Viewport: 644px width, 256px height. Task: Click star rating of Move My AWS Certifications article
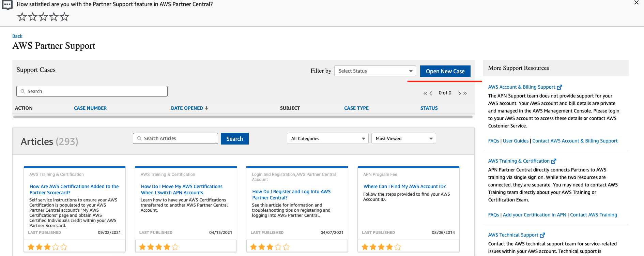point(159,247)
